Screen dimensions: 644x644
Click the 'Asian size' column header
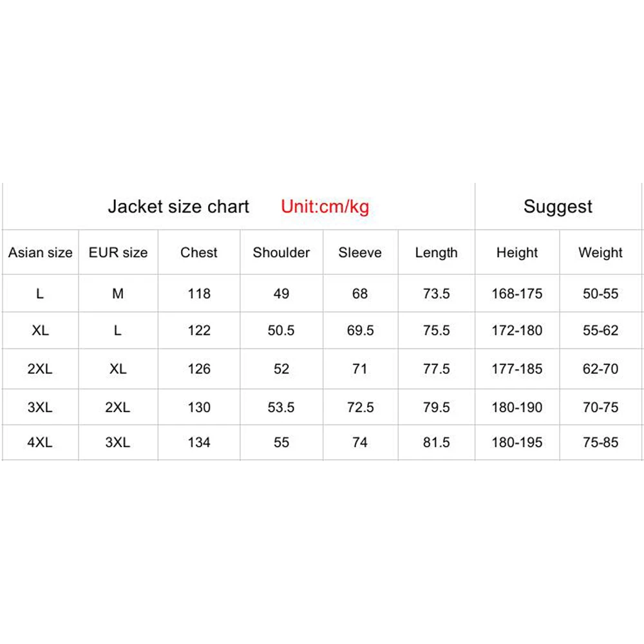pyautogui.click(x=41, y=253)
